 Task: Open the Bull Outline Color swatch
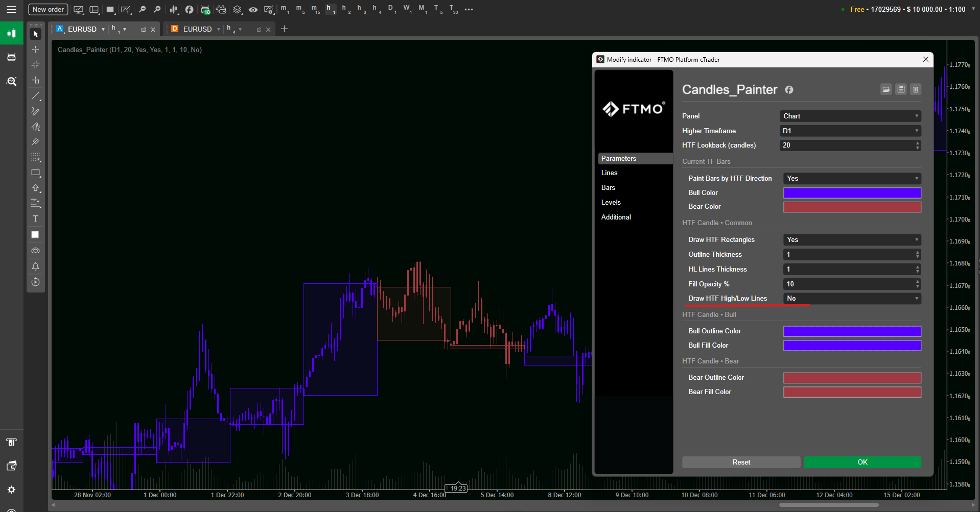(852, 331)
